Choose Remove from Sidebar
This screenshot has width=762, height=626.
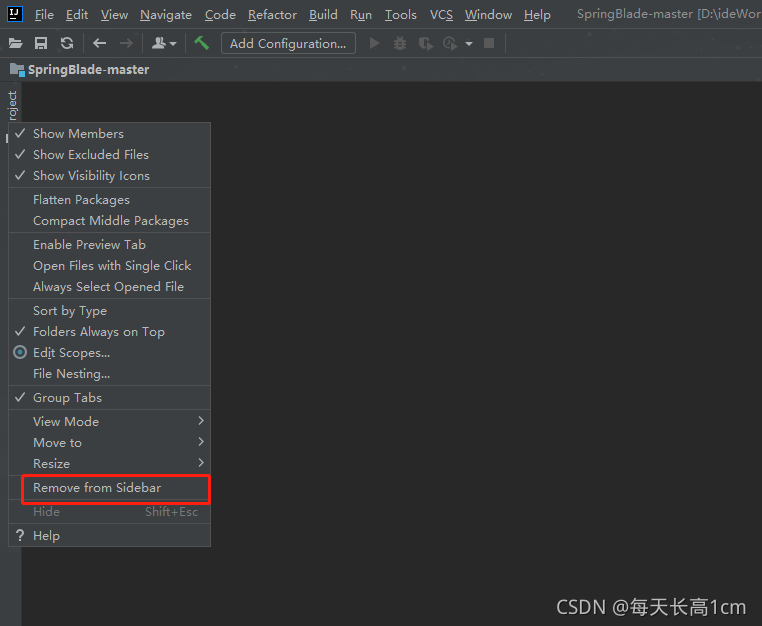97,487
